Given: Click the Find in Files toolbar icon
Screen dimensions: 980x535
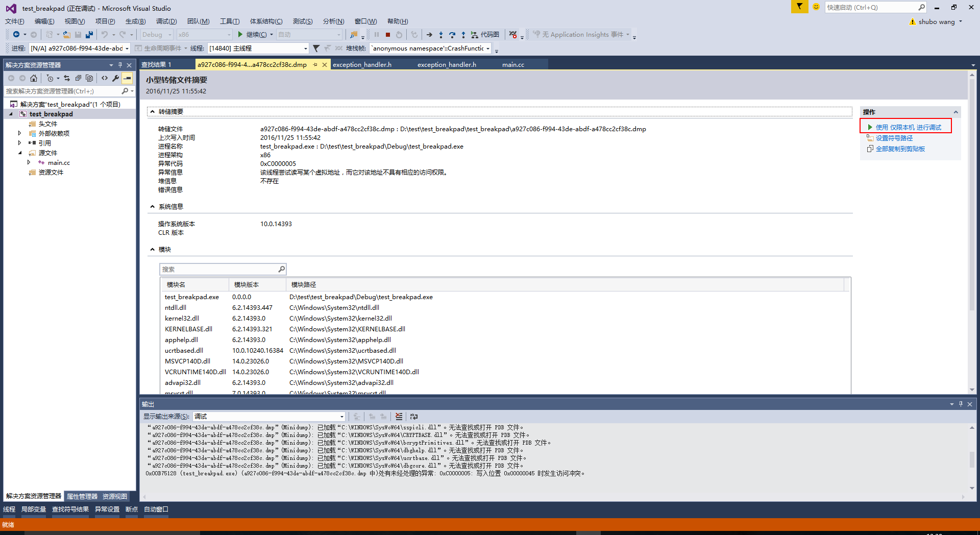Looking at the screenshot, I should (x=354, y=35).
